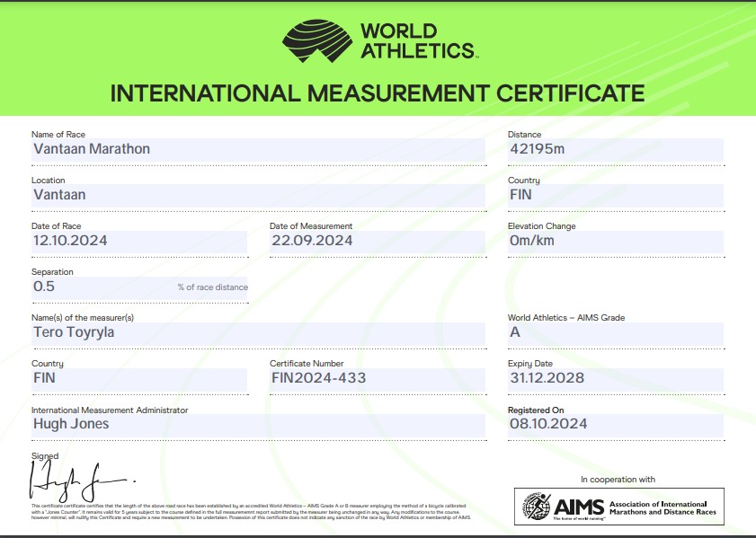756x538 pixels.
Task: Select the measurer name field Tero Toyryla
Action: tap(257, 332)
